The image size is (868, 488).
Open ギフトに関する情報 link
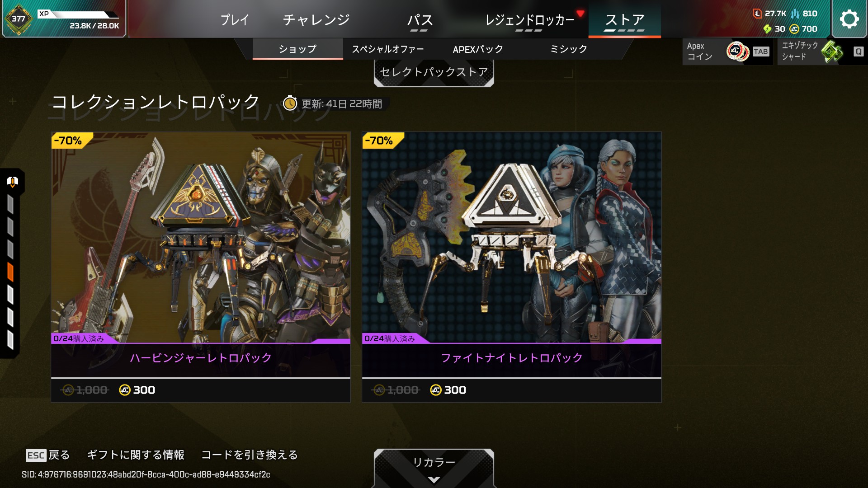click(x=136, y=455)
